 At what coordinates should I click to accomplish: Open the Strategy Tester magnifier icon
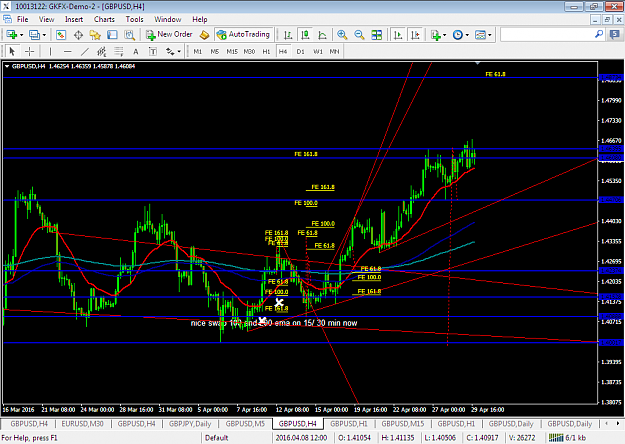click(x=130, y=35)
